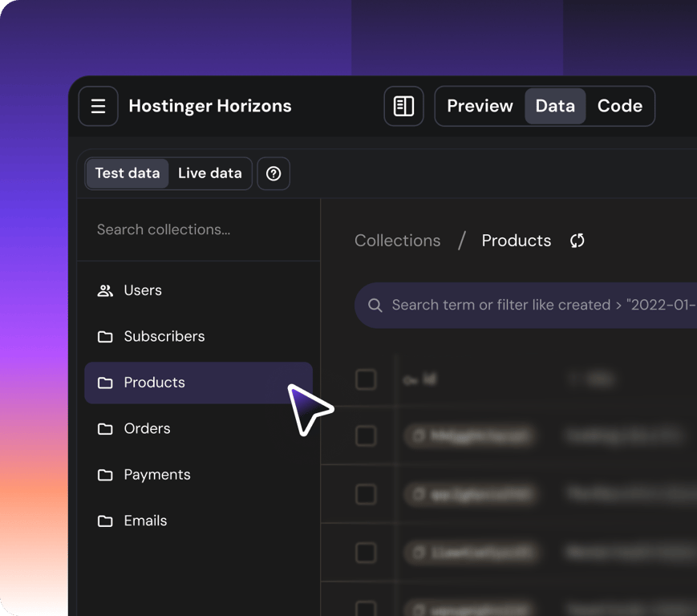Select the Live data mode
The height and width of the screenshot is (616, 697).
[x=210, y=173]
